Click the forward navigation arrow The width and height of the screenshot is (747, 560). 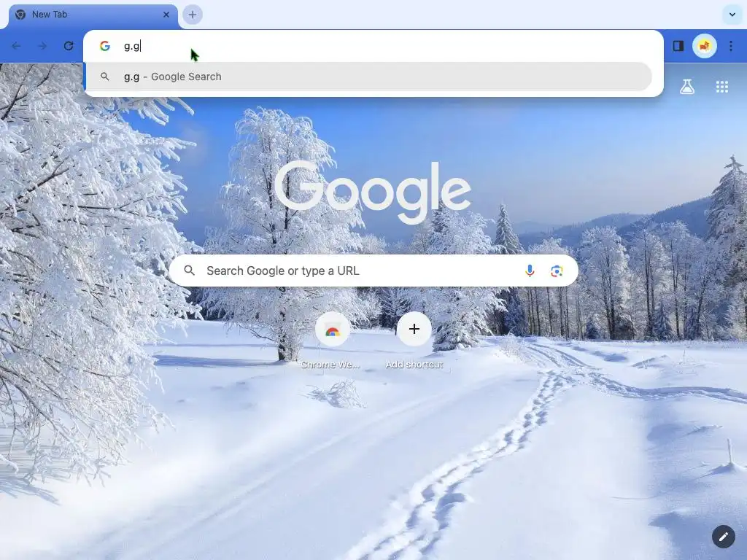[42, 46]
